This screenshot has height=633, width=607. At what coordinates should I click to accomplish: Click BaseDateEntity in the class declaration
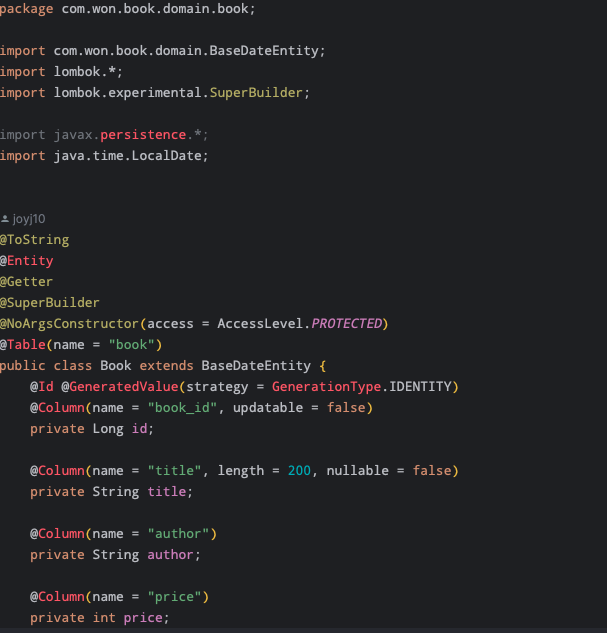coord(256,366)
